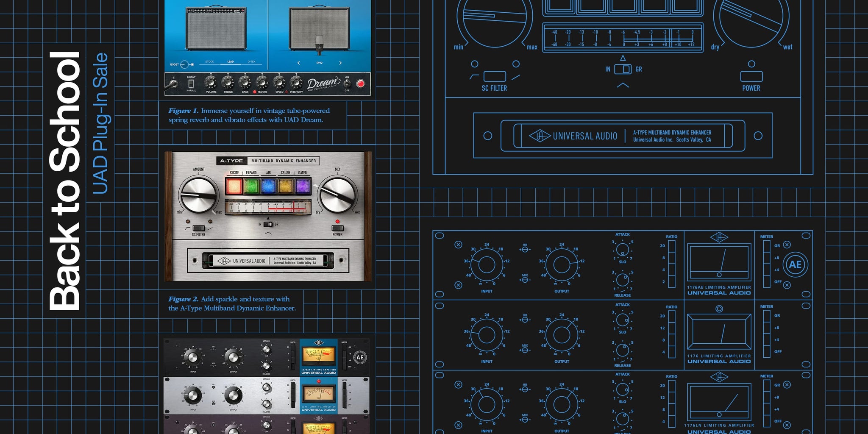The image size is (868, 434).
Task: Flip the On/Off toggle switch on Dream amp
Action: (x=347, y=83)
